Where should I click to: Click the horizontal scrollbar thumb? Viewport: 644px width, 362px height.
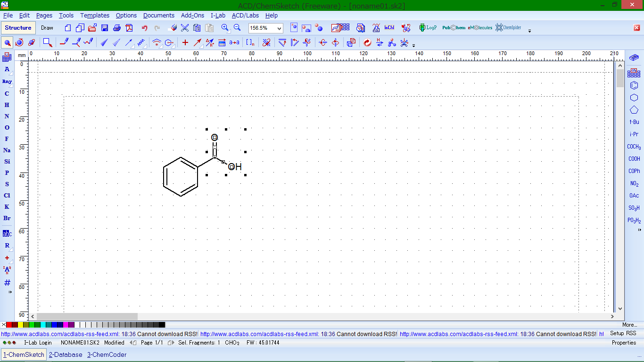(87, 317)
